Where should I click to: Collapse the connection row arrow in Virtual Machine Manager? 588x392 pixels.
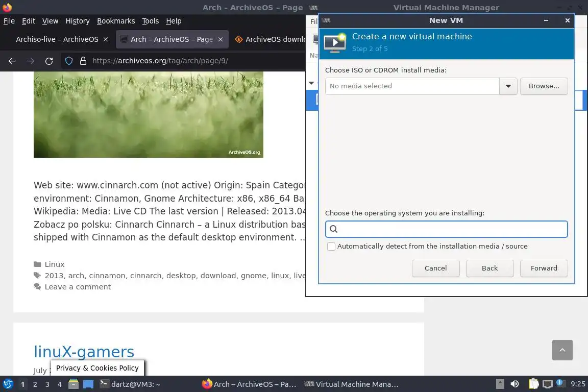(311, 83)
